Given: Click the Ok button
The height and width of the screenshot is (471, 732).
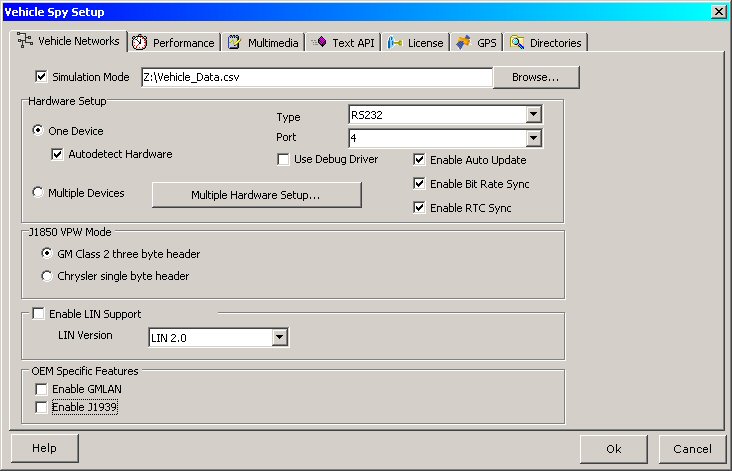Looking at the screenshot, I should [x=613, y=449].
